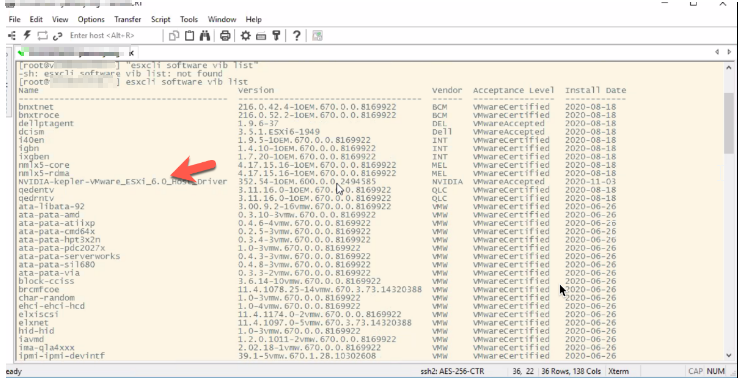The image size is (740, 378).
Task: Click the i40en row name
Action: 31,140
